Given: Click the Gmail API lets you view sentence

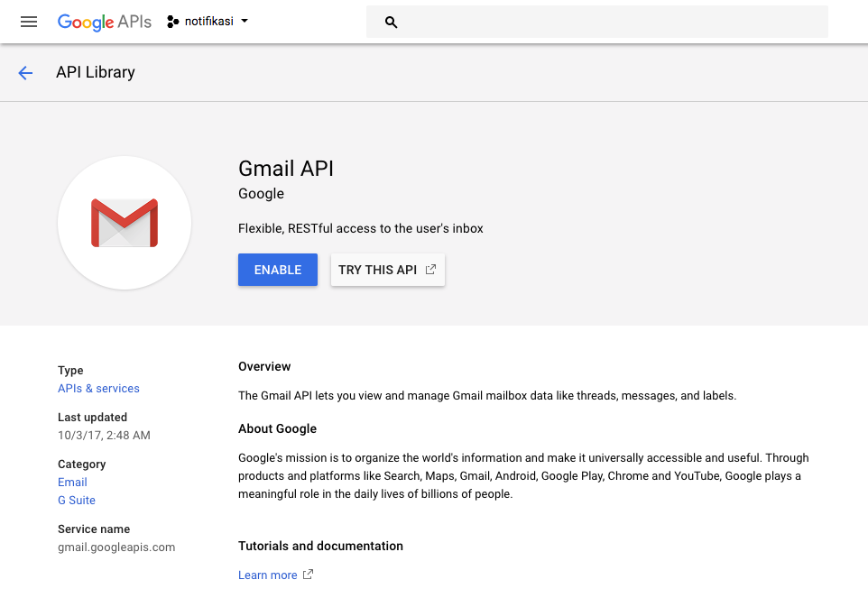Looking at the screenshot, I should (487, 396).
